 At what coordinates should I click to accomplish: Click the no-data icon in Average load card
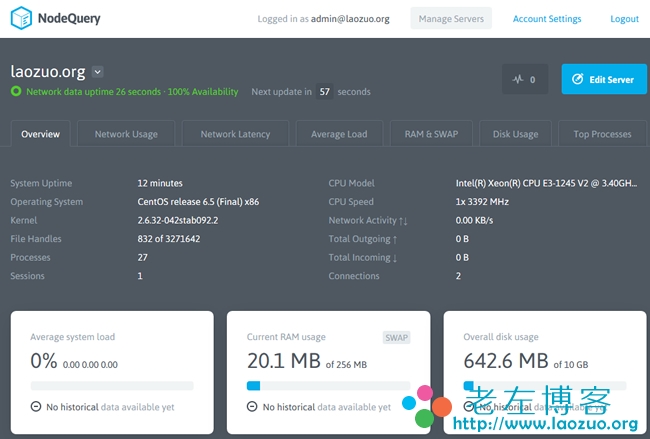(36, 407)
